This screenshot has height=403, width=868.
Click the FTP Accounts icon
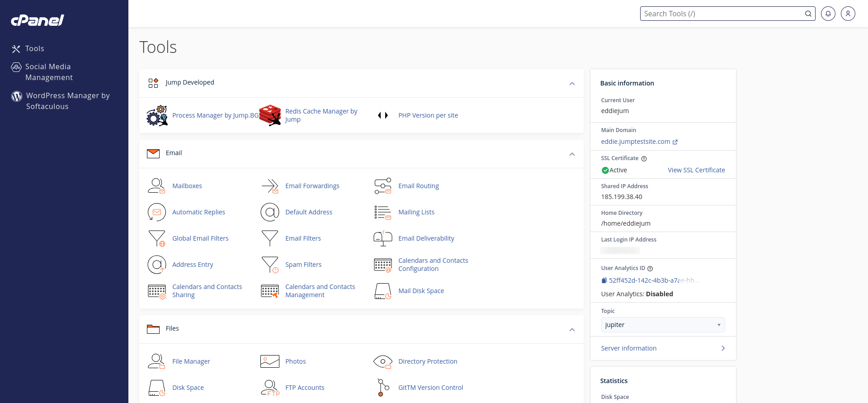coord(270,388)
